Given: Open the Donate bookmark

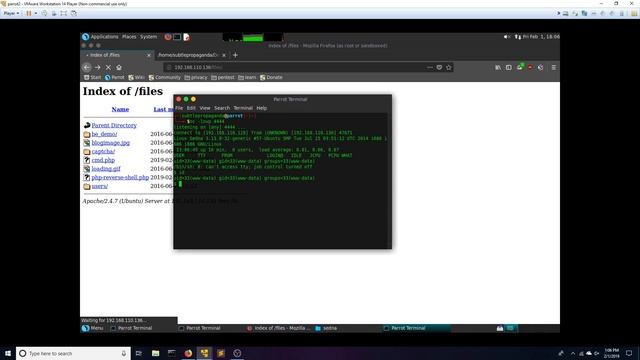Looking at the screenshot, I should point(271,77).
